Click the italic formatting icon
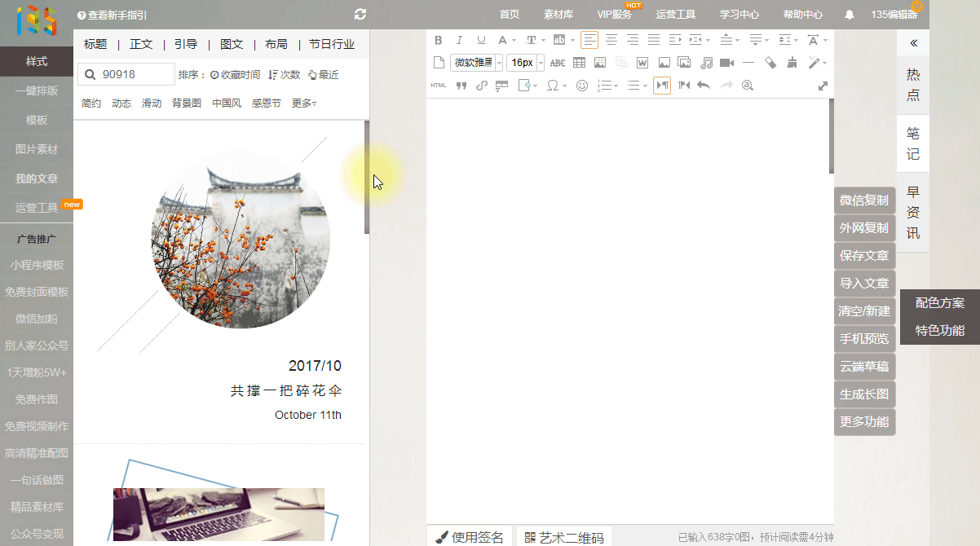The width and height of the screenshot is (980, 546). (459, 40)
